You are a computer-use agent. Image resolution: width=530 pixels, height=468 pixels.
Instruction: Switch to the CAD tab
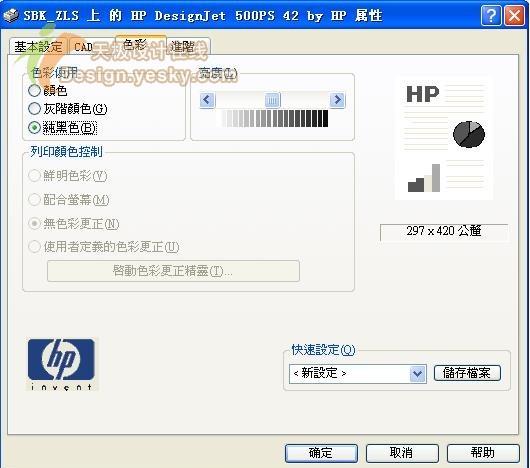click(x=83, y=47)
